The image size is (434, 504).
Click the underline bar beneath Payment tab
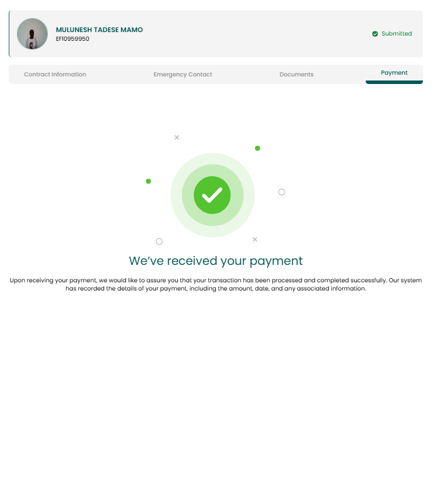click(x=394, y=82)
